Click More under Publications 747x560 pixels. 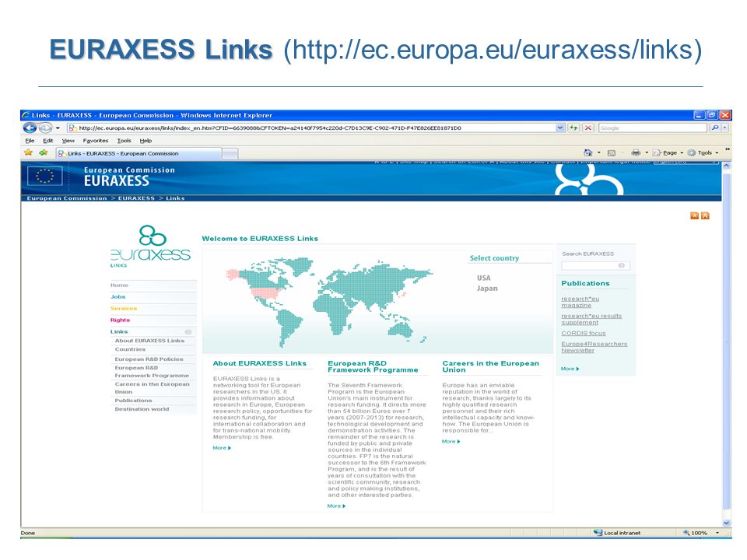[570, 369]
